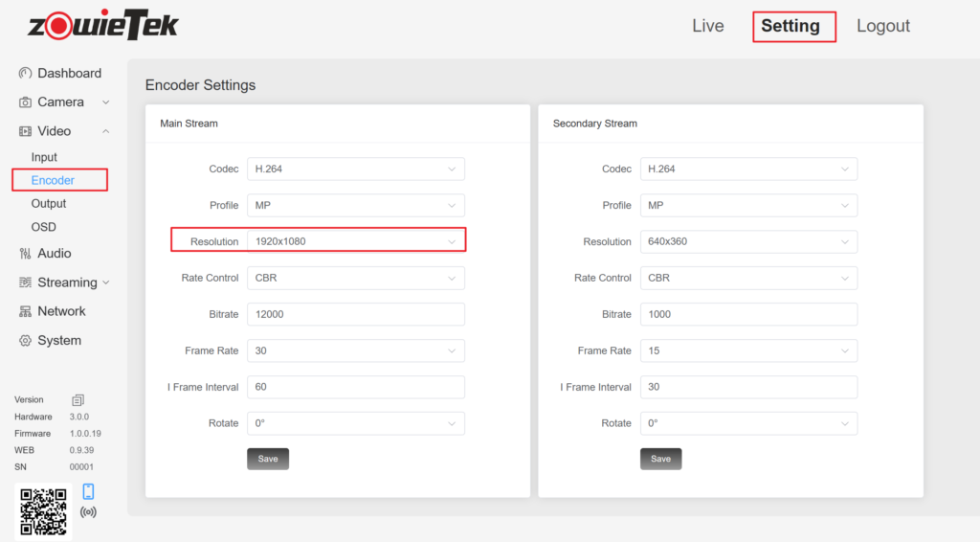Click the copy version info icon
Screen dimensions: 980x542
click(x=78, y=399)
